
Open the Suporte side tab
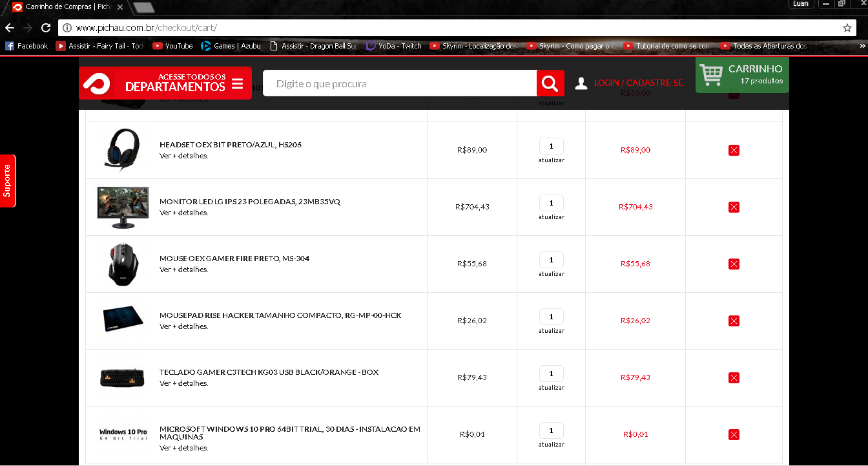[x=8, y=181]
